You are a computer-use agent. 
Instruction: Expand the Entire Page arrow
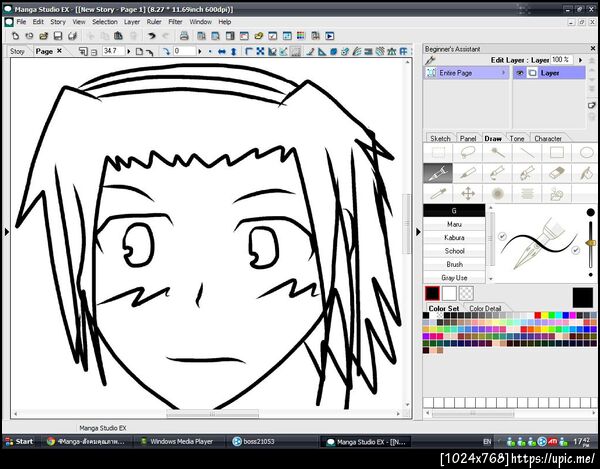[x=505, y=73]
